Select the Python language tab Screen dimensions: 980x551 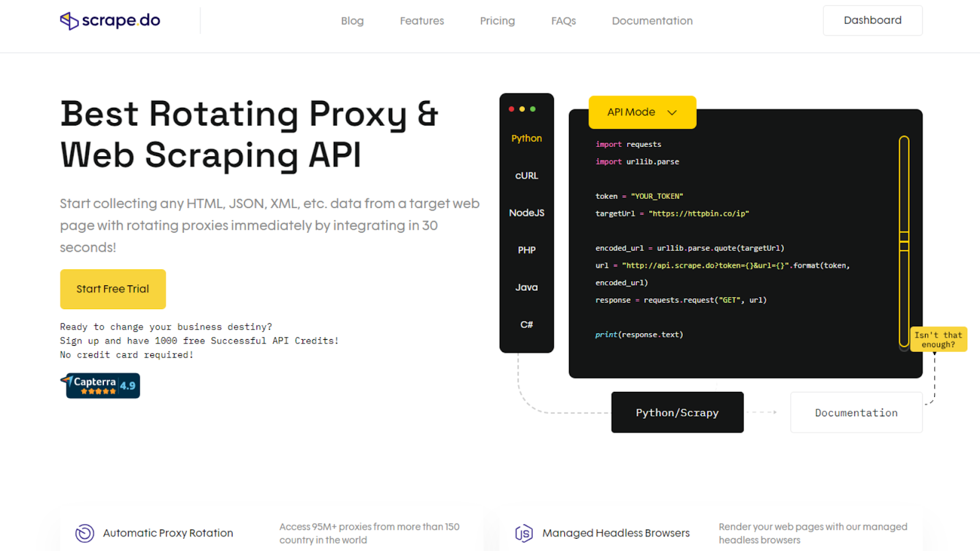tap(526, 138)
